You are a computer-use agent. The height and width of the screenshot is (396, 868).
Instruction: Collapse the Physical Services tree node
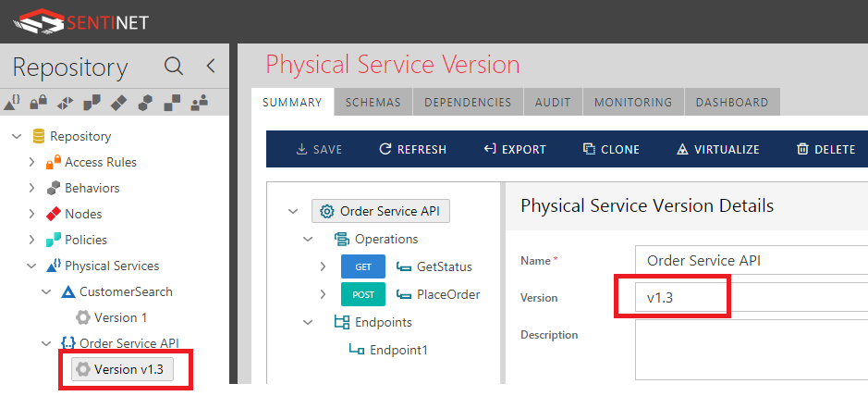[31, 266]
